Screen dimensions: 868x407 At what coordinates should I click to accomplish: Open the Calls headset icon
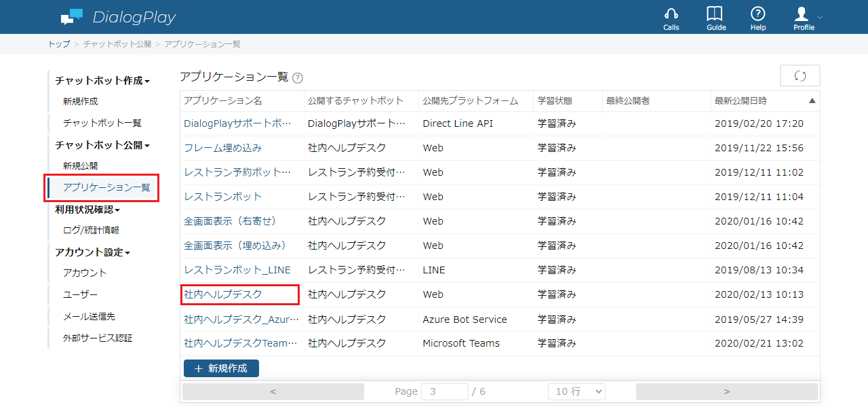tap(671, 14)
